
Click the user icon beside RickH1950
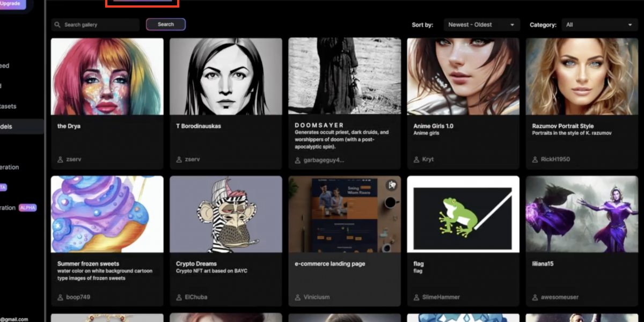[535, 159]
